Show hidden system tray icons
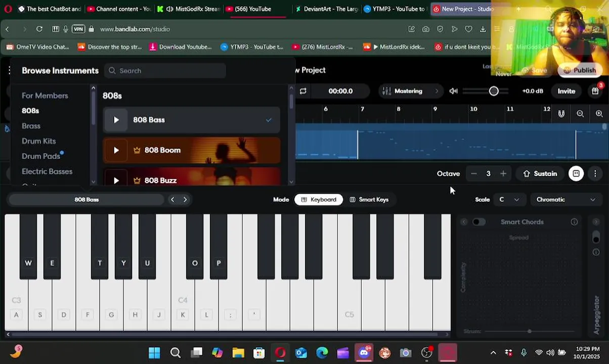Screen dimensions: 609x364 pos(493,352)
